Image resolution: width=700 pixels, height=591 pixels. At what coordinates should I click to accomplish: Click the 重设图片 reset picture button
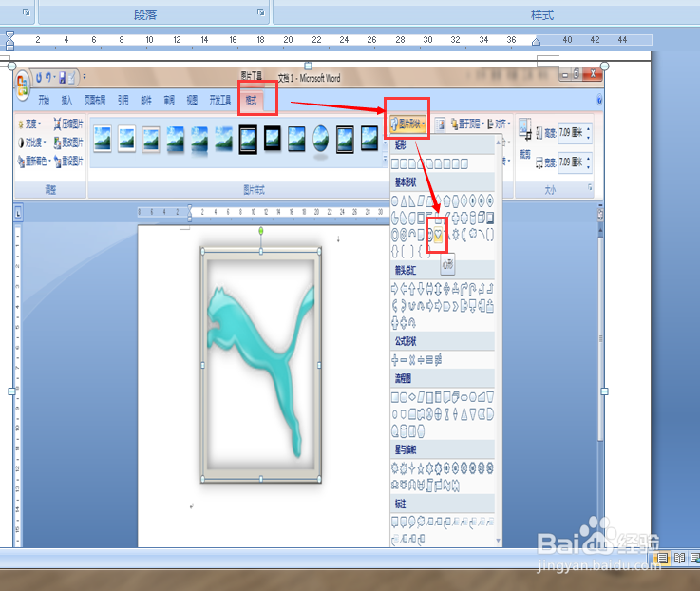click(x=68, y=162)
